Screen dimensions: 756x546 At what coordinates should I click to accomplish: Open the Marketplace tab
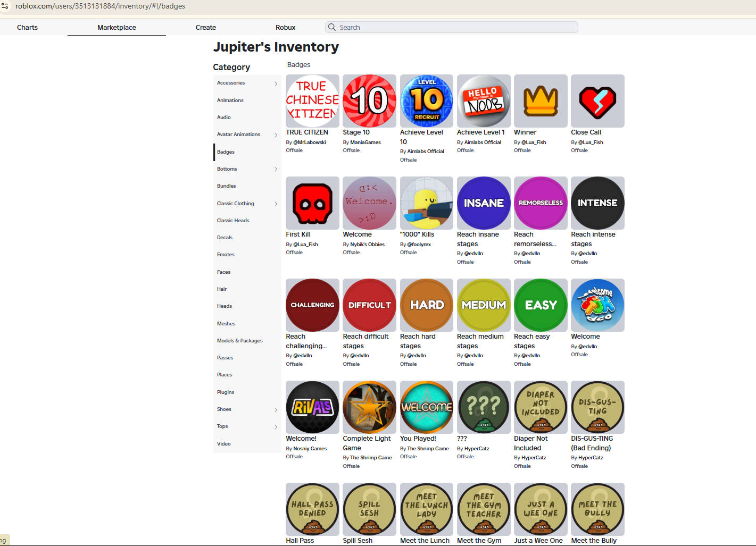point(117,27)
